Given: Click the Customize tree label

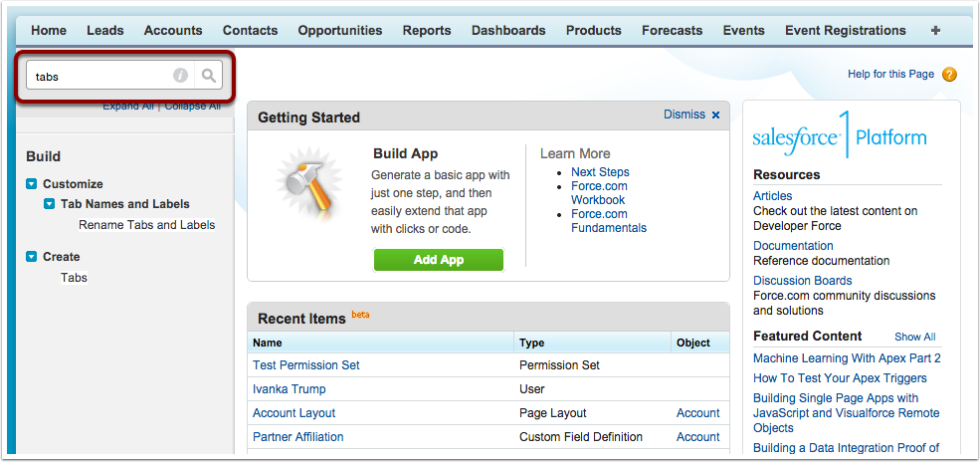Looking at the screenshot, I should click(x=73, y=184).
